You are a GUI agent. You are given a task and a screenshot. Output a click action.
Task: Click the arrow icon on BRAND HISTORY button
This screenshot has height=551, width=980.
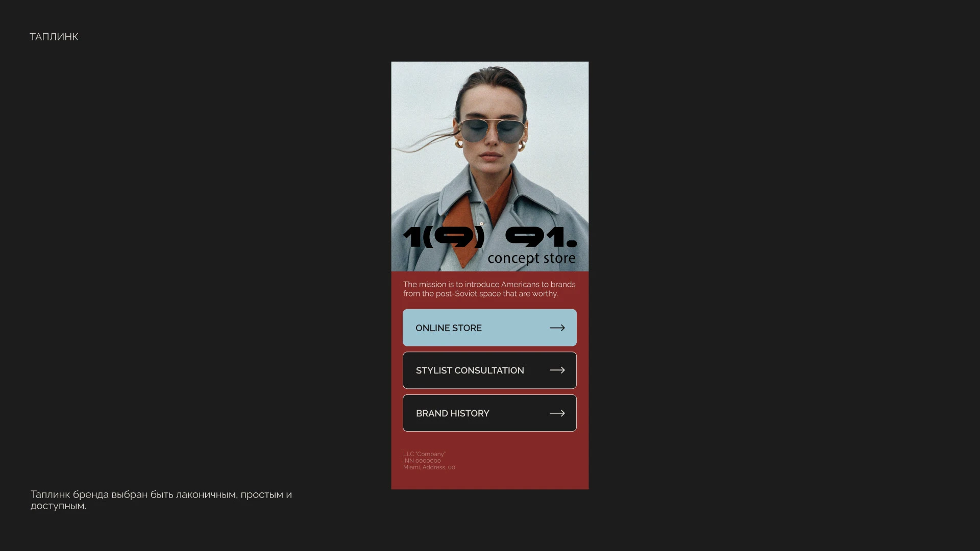(x=557, y=413)
